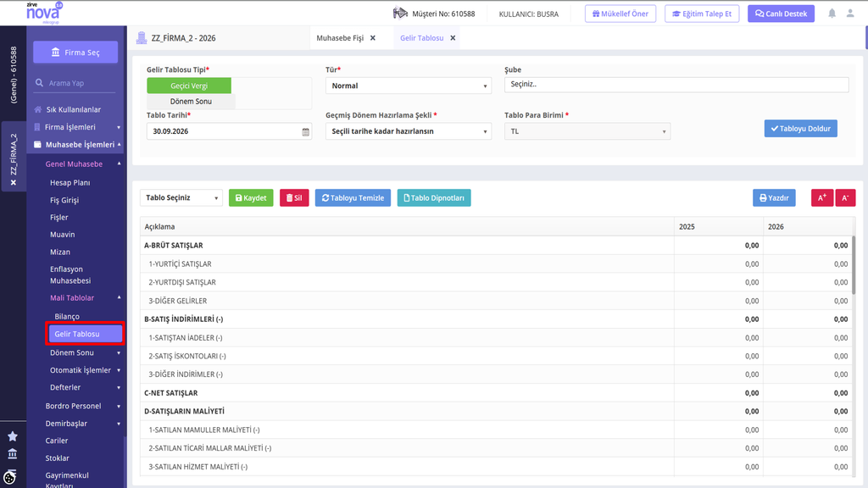Switch to the Muhasebe Fişi tab
The image size is (868, 488).
point(340,38)
